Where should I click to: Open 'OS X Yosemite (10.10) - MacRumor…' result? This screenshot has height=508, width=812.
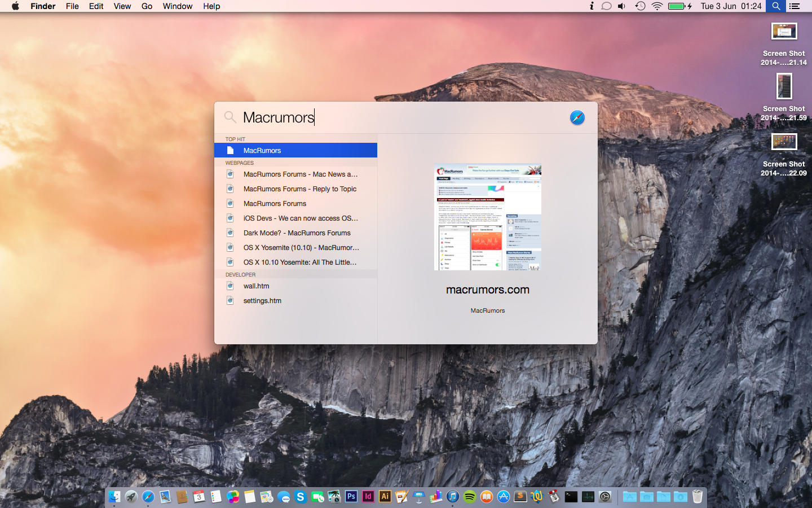coord(295,247)
